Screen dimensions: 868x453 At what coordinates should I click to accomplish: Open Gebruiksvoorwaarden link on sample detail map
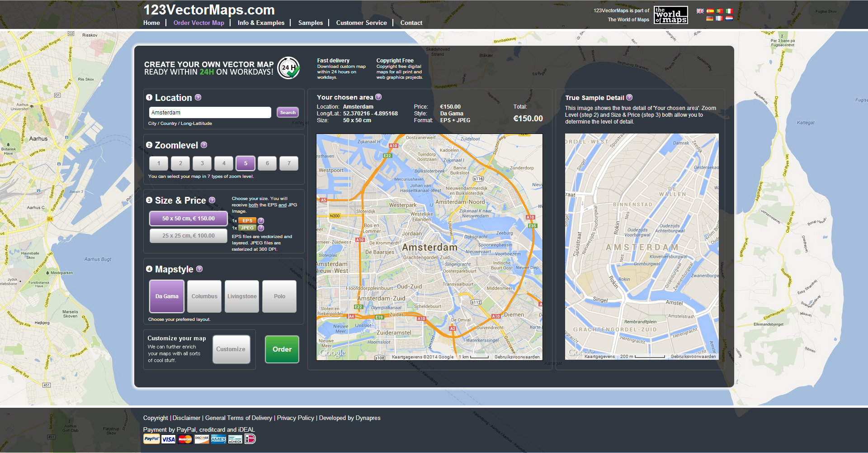coord(693,357)
